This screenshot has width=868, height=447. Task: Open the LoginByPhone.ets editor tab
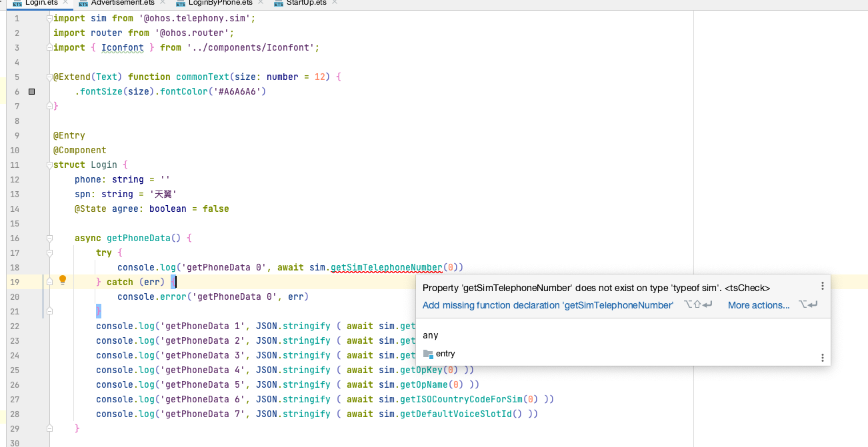221,3
